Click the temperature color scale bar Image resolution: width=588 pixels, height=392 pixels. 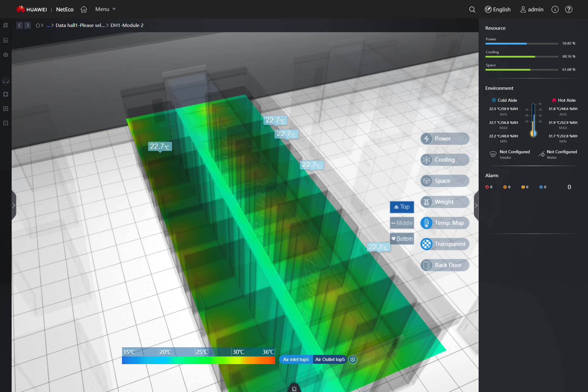(x=198, y=360)
